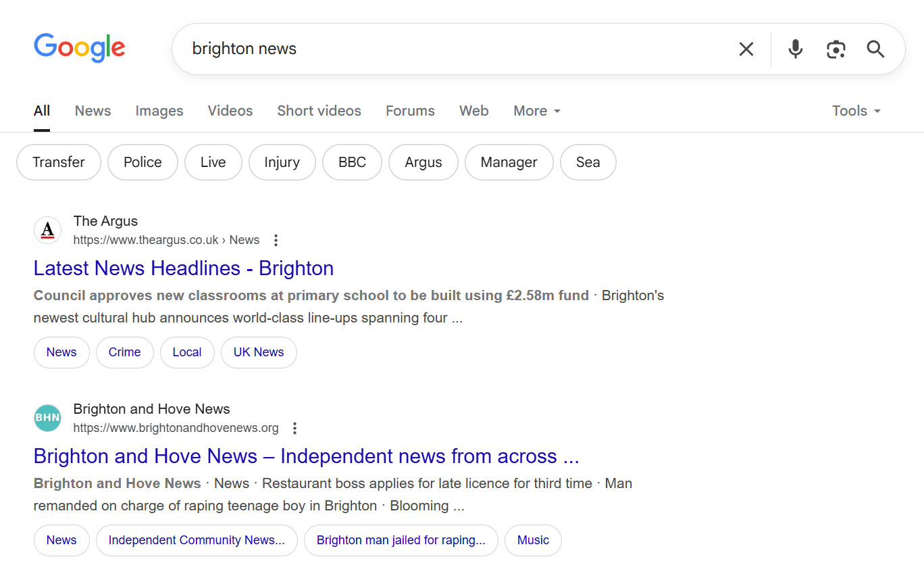Select the Web tab
The image size is (924, 578).
pyautogui.click(x=473, y=111)
